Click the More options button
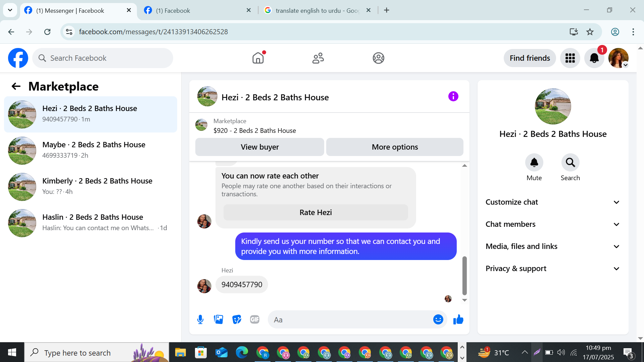The width and height of the screenshot is (644, 362). (x=395, y=147)
